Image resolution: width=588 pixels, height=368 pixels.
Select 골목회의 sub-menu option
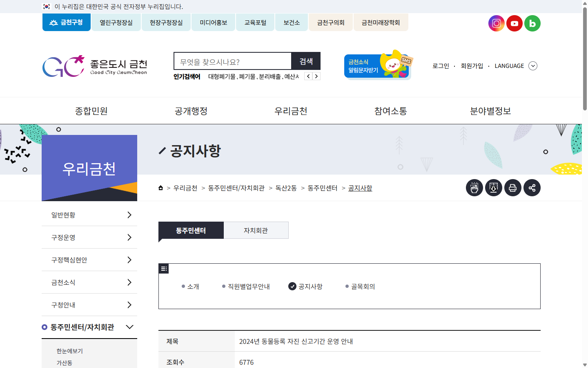tap(360, 287)
